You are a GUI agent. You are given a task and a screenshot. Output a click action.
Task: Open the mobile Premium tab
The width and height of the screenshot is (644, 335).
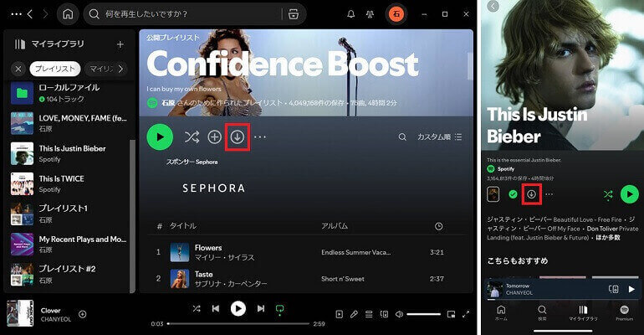pyautogui.click(x=624, y=312)
